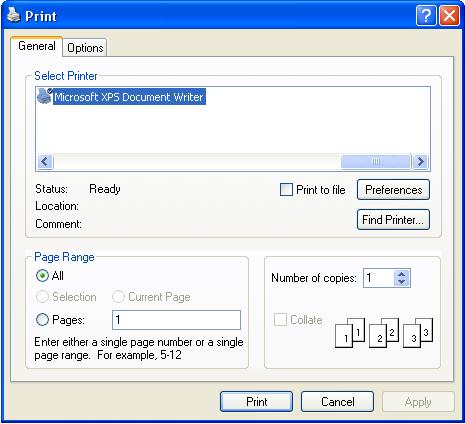Screen dimensions: 465x424
Task: Click the printer icon in the title bar
Action: [x=14, y=15]
